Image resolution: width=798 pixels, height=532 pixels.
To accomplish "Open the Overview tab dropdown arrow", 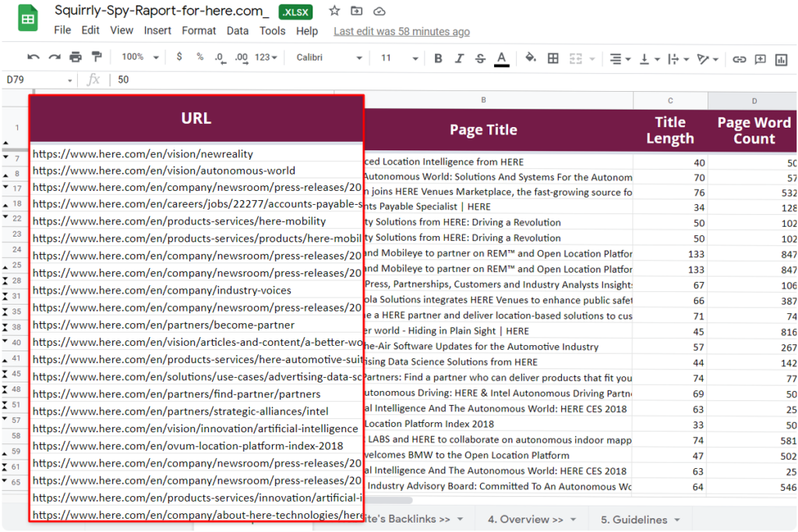I will click(x=573, y=520).
